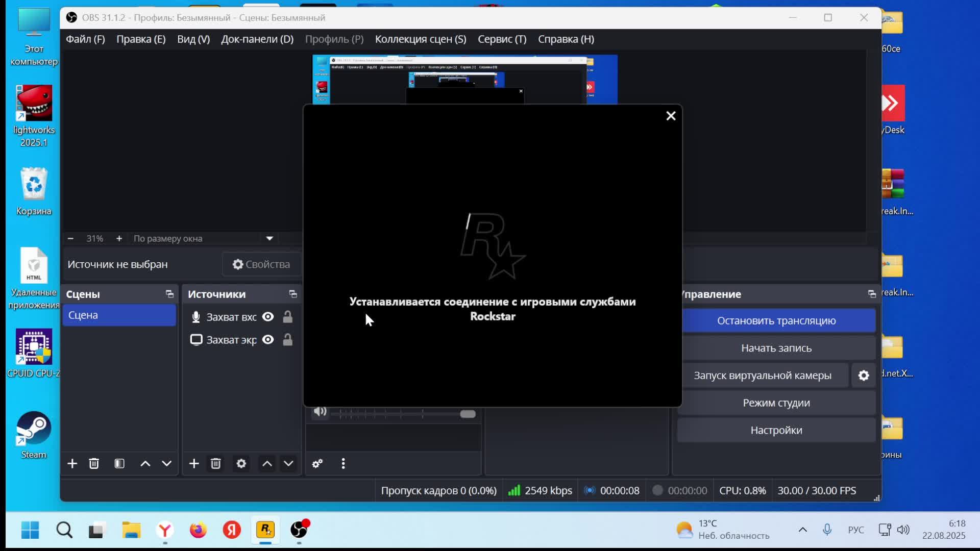Open the 'Док-панели (D)' menu

257,39
